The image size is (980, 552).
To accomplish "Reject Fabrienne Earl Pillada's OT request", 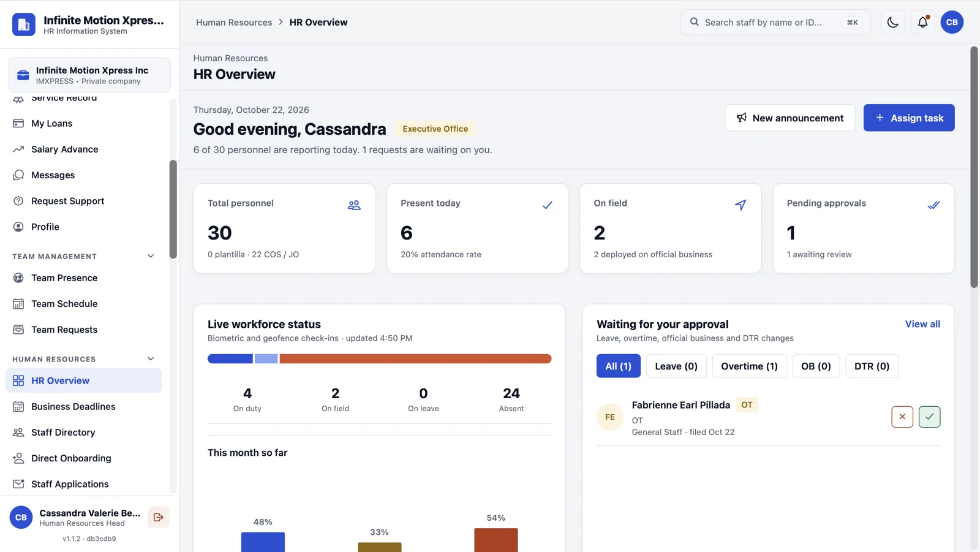I will [x=902, y=417].
